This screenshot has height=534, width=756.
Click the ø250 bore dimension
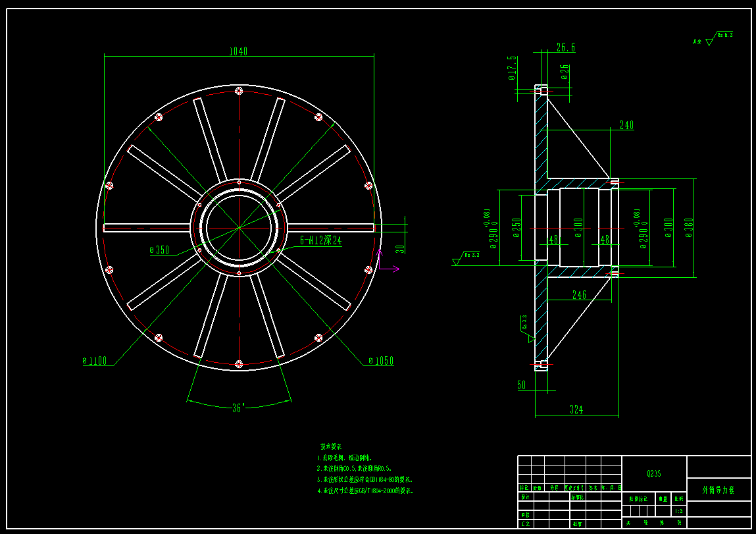(517, 228)
